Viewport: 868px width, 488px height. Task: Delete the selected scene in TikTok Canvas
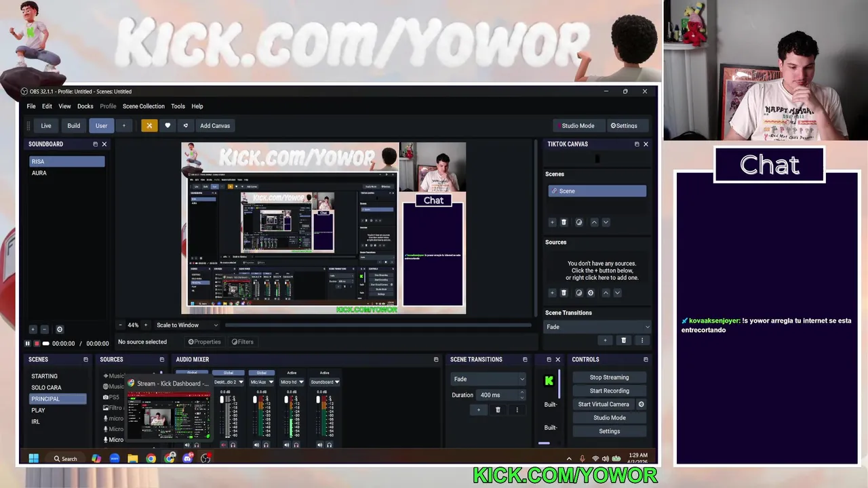click(564, 222)
